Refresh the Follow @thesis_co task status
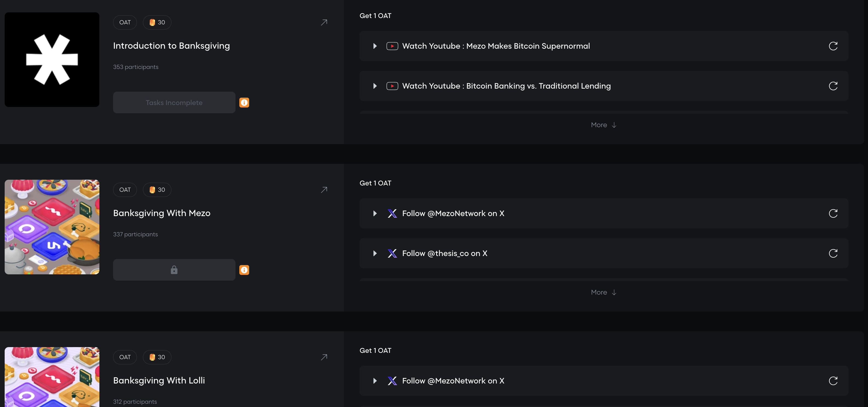This screenshot has height=407, width=868. [833, 254]
